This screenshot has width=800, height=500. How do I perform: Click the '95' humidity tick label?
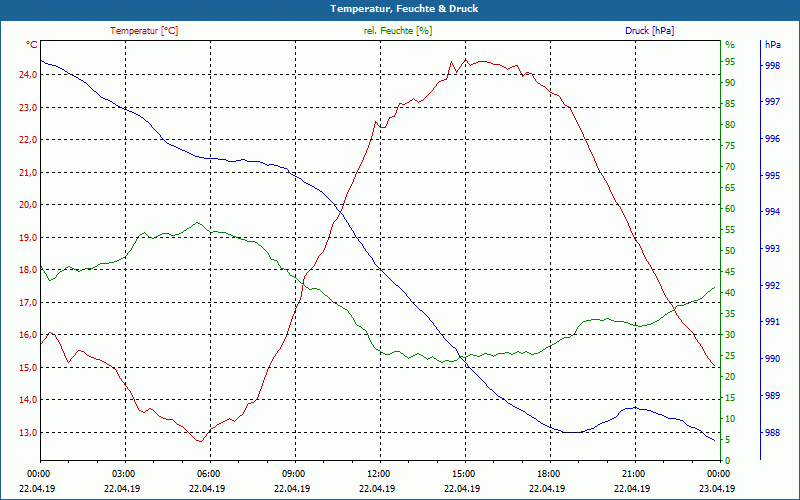tap(730, 62)
